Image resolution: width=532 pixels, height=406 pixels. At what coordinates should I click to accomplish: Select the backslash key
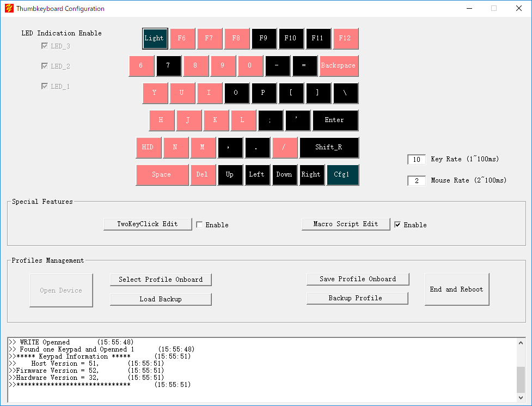pos(345,93)
